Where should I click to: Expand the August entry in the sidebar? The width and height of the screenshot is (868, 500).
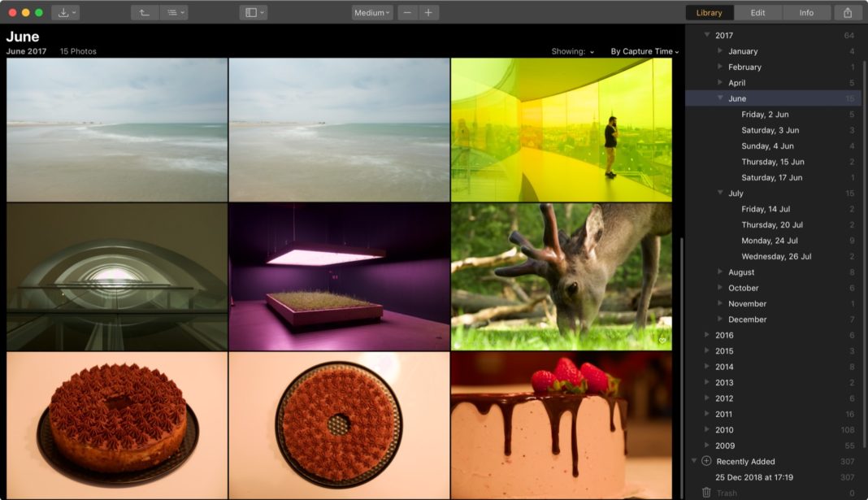[x=719, y=272]
